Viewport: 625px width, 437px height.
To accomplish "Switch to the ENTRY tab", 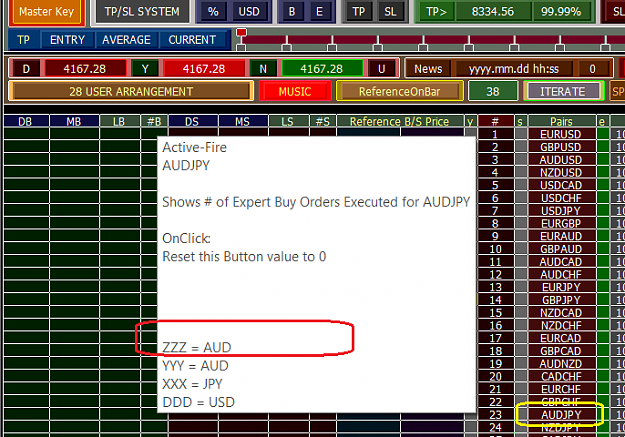I will pyautogui.click(x=67, y=40).
